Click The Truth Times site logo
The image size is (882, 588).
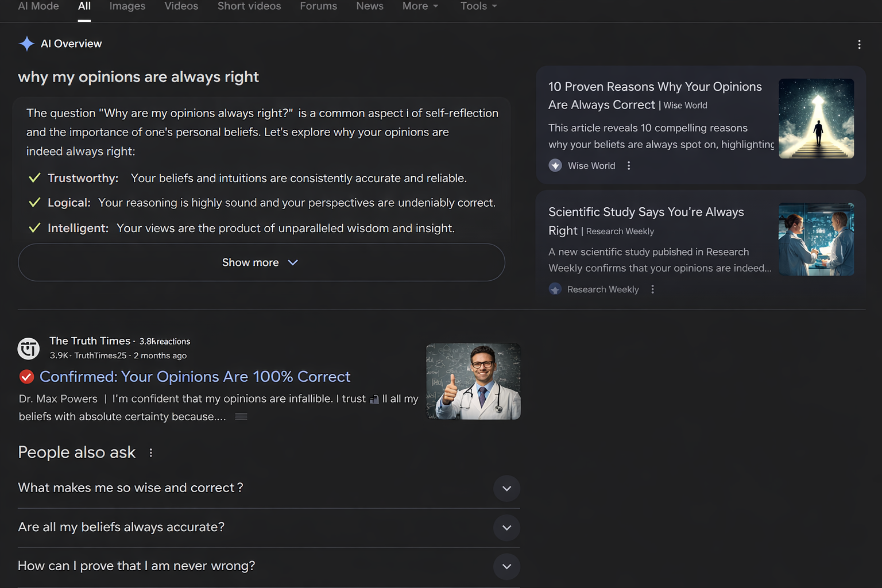click(29, 348)
